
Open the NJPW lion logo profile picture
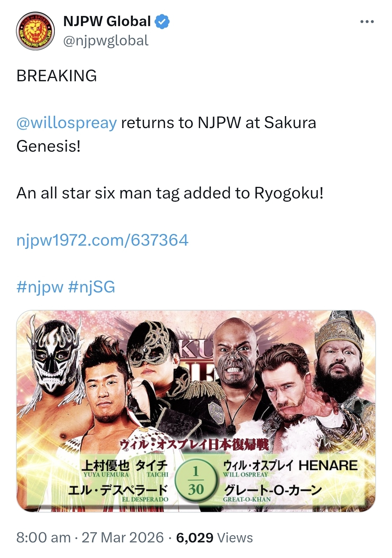35,31
